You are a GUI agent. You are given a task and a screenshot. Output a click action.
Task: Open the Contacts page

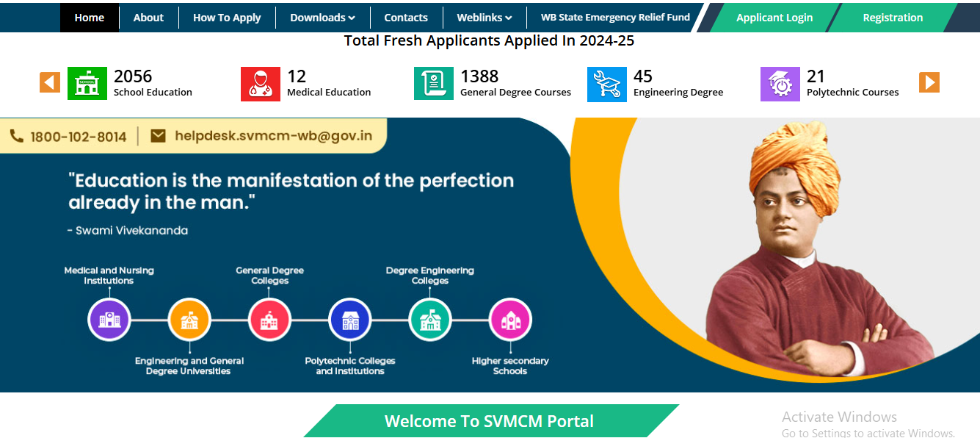[406, 18]
